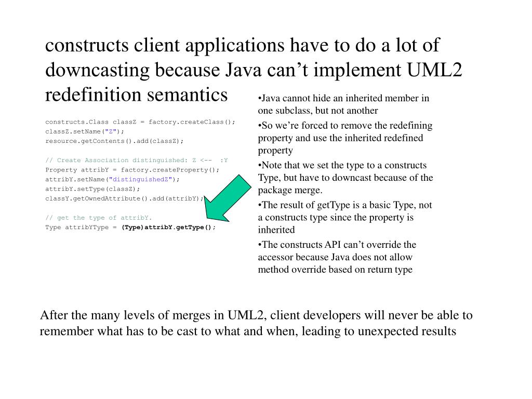The image size is (532, 399).
Task: Click bullet "The result of getType is a basic Type, not"
Action: 345,205
